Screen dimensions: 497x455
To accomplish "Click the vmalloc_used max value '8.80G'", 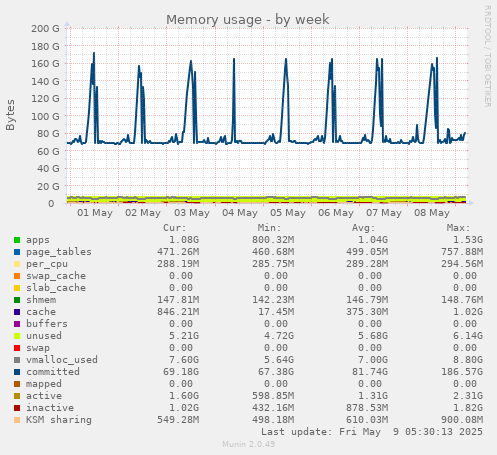I will click(468, 360).
